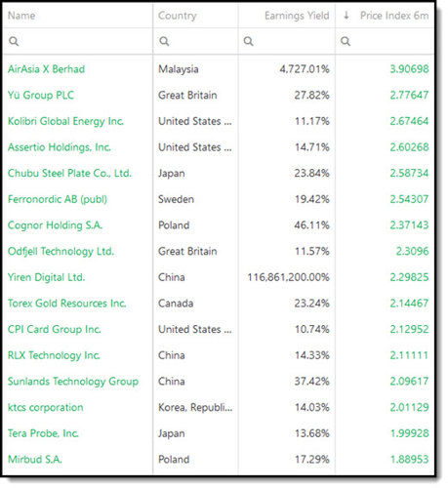This screenshot has height=488, width=448.
Task: Click the search icon under Price Index 6m
Action: click(346, 41)
